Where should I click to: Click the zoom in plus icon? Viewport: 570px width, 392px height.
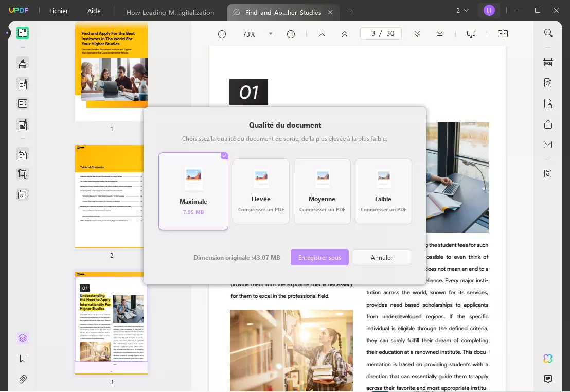291,34
